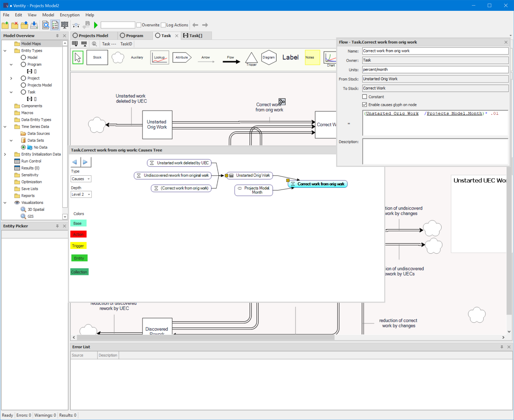Click the Base color swatch

pos(78,223)
